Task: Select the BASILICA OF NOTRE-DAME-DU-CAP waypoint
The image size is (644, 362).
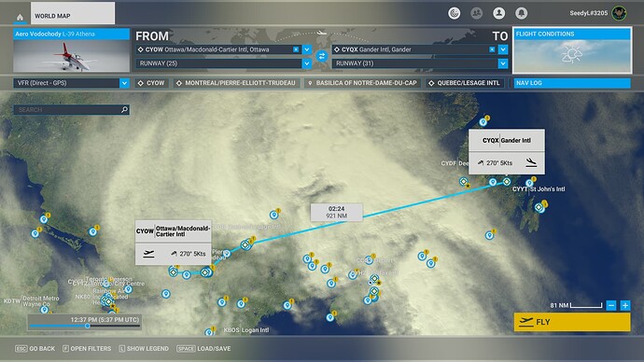Action: (x=363, y=83)
